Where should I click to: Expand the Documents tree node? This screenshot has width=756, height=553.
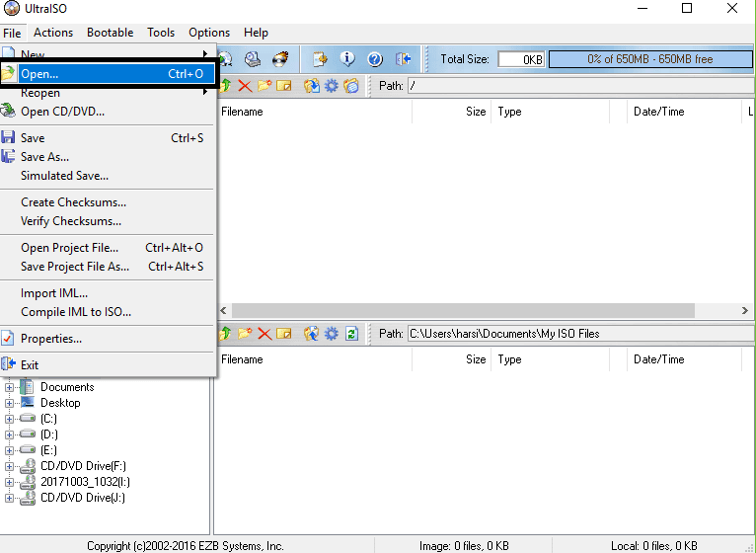(x=9, y=387)
